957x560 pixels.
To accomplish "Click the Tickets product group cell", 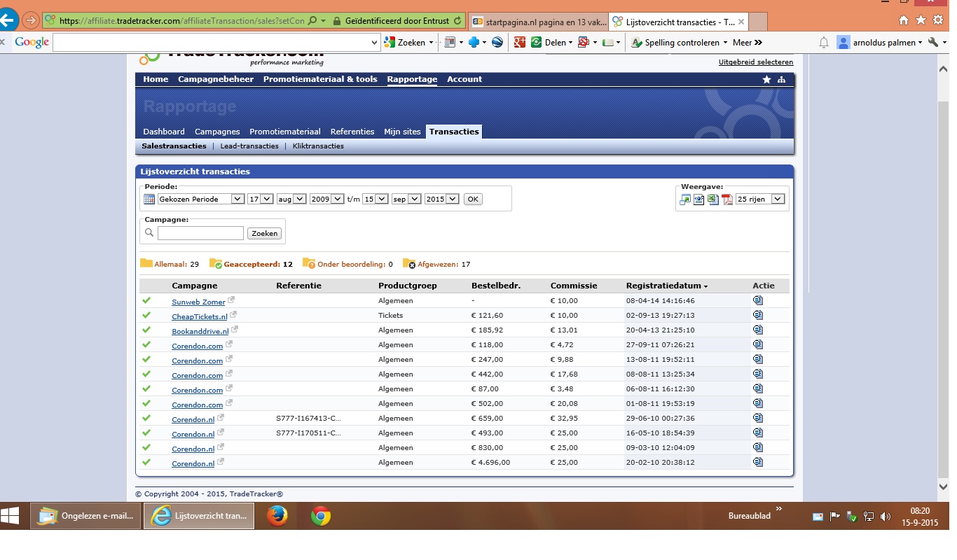I will click(x=390, y=315).
